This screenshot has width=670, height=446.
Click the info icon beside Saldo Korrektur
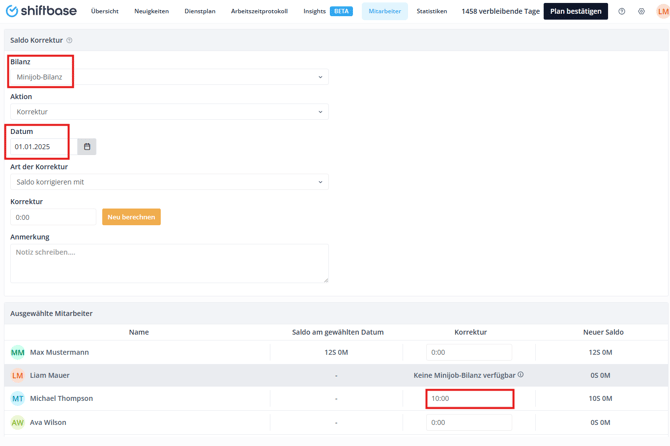pyautogui.click(x=69, y=41)
